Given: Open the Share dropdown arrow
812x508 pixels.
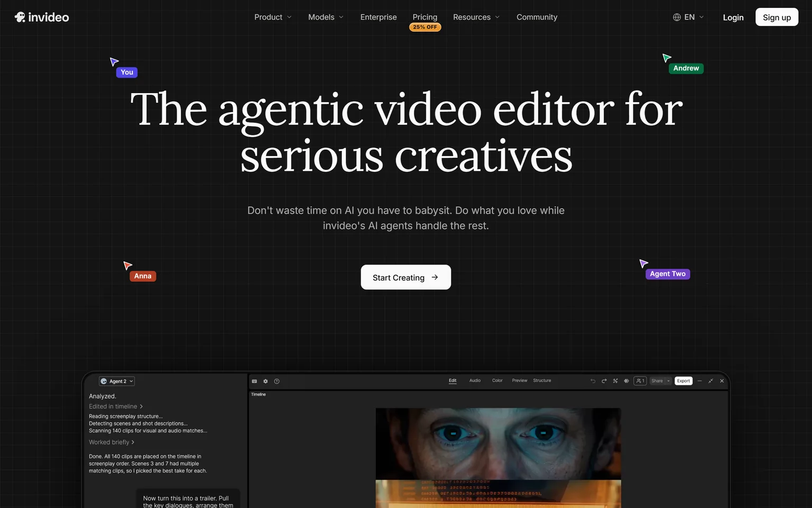Looking at the screenshot, I should coord(668,381).
